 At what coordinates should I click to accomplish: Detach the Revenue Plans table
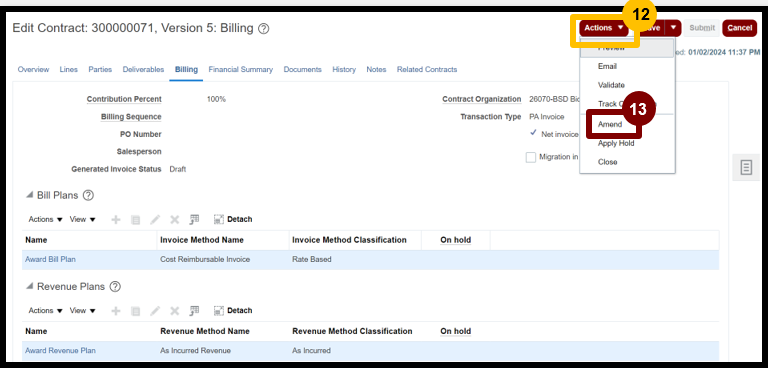coord(233,311)
